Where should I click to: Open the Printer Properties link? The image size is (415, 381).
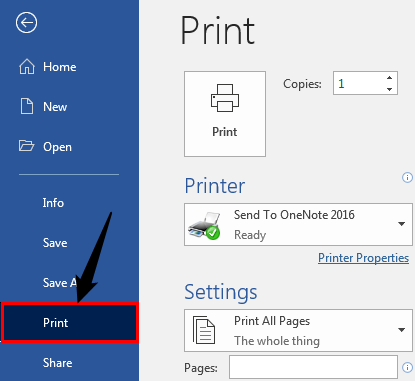(x=363, y=258)
